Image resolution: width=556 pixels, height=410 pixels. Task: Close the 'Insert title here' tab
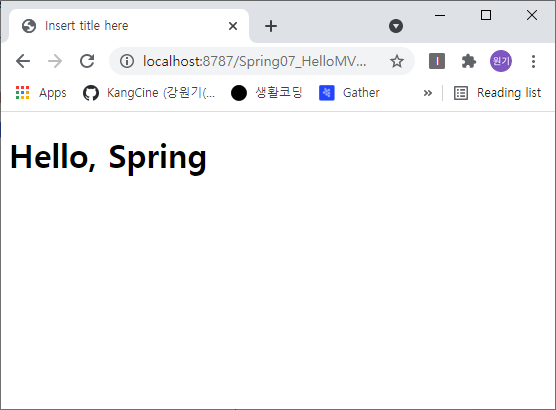point(233,26)
